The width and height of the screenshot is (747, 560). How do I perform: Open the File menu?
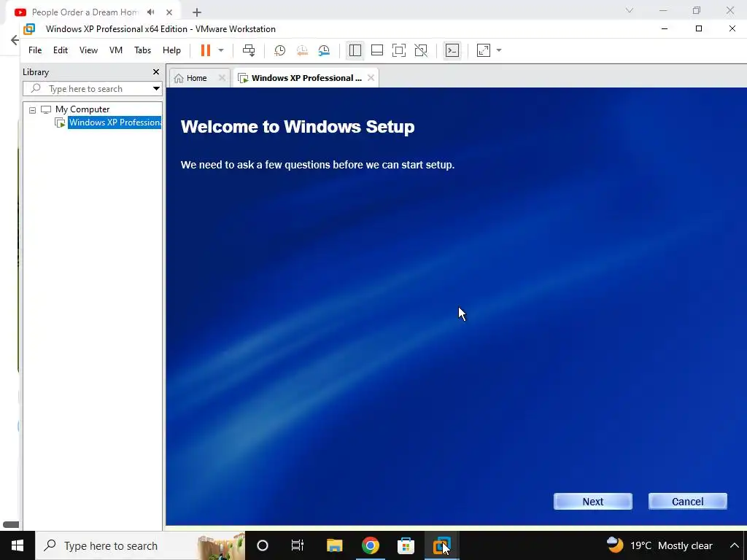(x=35, y=50)
